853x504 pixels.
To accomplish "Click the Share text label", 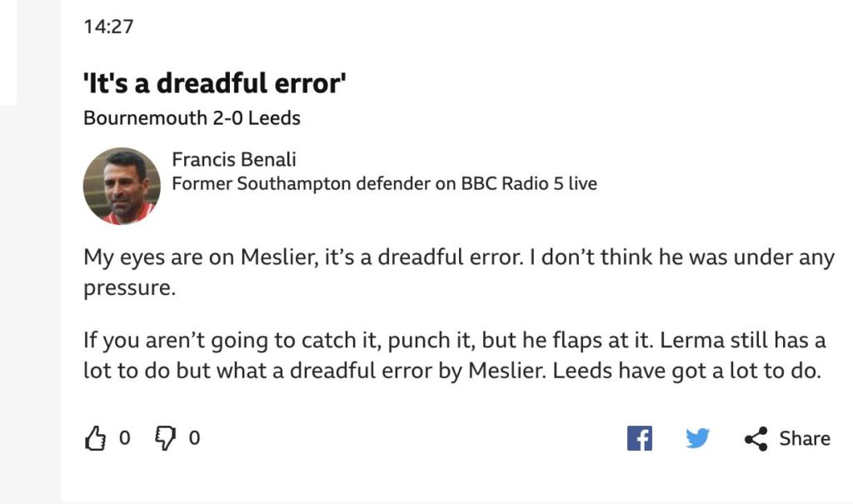I will (x=805, y=438).
